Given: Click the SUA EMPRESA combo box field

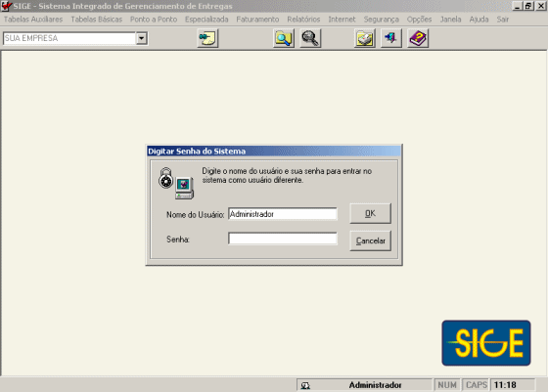Looking at the screenshot, I should click(69, 38).
